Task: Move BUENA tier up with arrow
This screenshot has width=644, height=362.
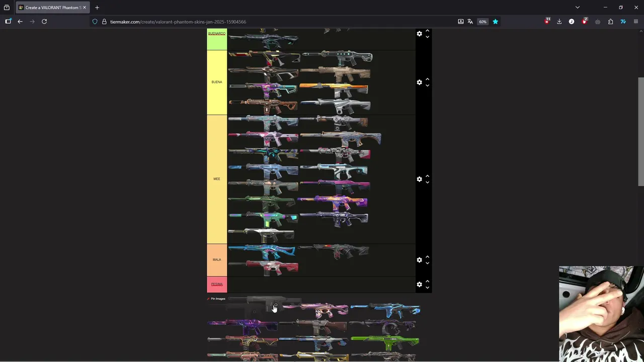Action: click(x=427, y=79)
